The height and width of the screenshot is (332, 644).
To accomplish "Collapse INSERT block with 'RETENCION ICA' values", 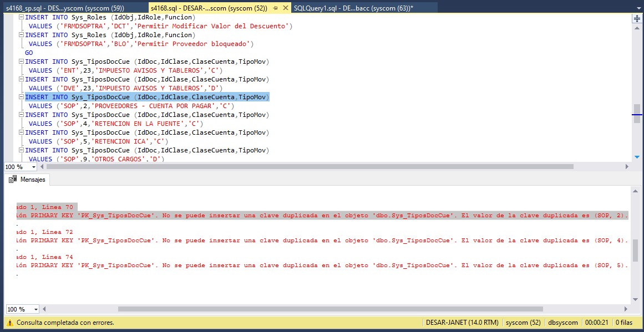I will click(21, 132).
